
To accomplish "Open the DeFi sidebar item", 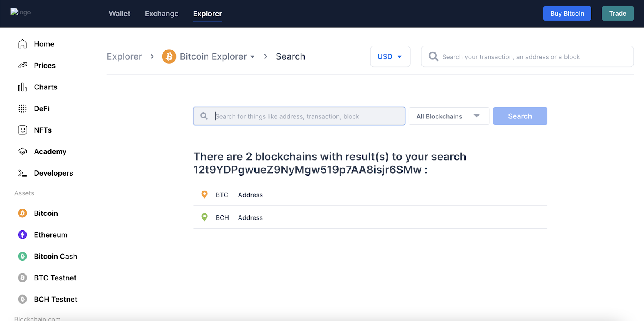I will pyautogui.click(x=42, y=108).
